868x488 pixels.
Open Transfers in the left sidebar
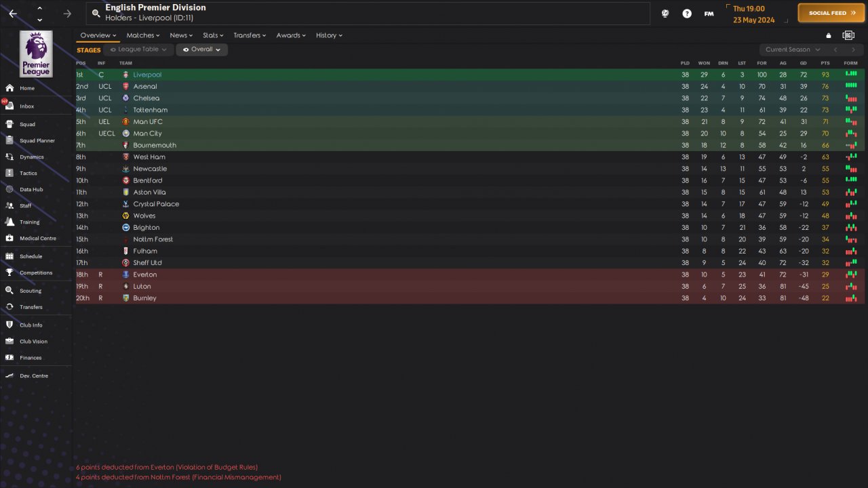coord(31,307)
